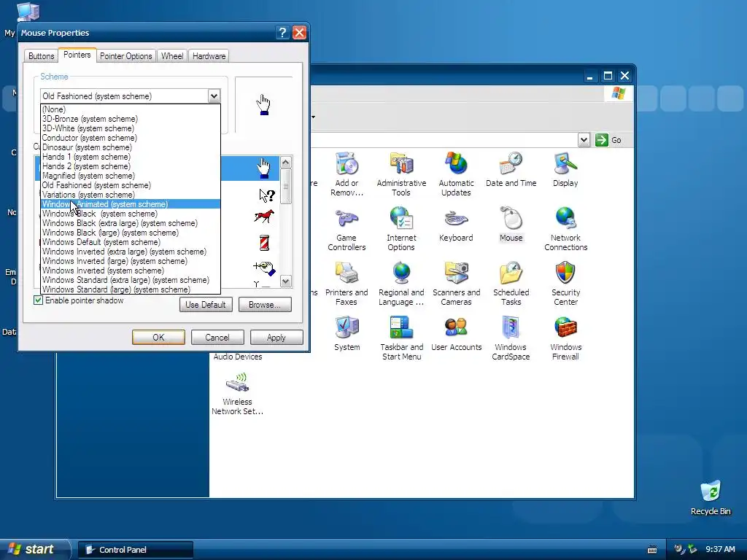The width and height of the screenshot is (747, 560).
Task: Choose Hands 2 (system scheme)
Action: [130, 166]
